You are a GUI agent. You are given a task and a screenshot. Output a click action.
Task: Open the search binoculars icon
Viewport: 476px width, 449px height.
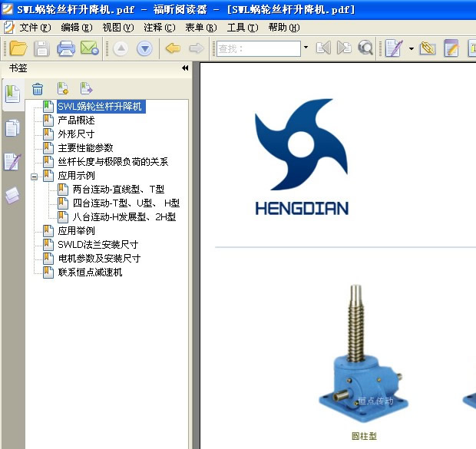pyautogui.click(x=365, y=48)
